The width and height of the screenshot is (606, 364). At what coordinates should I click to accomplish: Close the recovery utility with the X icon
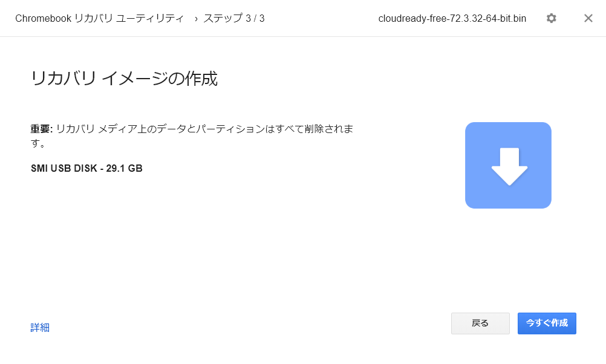click(x=588, y=18)
